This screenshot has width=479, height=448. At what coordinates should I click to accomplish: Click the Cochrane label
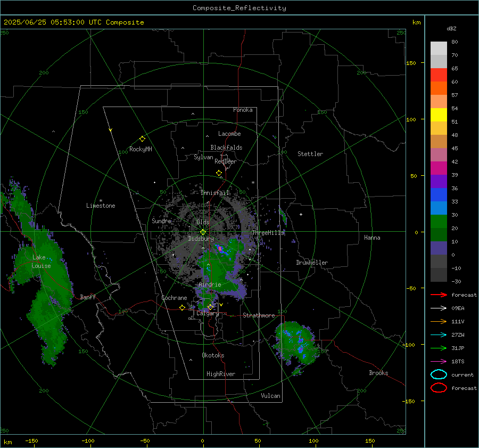(x=174, y=298)
